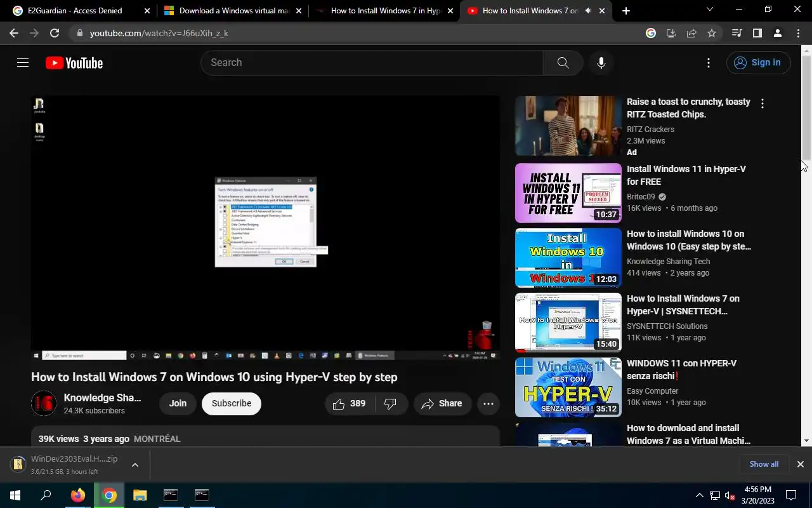Open SYSNETTECH Windows 7 Hyper-V video thumbnail
Viewport: 812px width, 508px height.
tap(568, 323)
